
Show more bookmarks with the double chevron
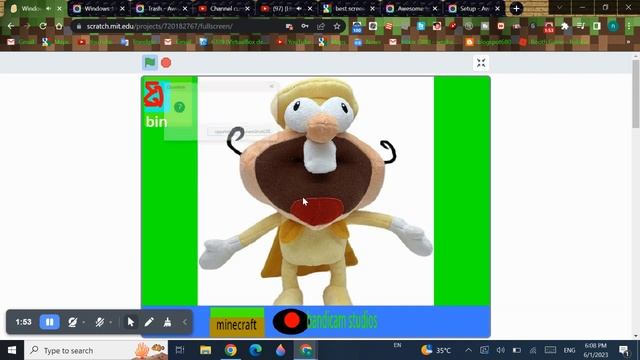tap(628, 42)
